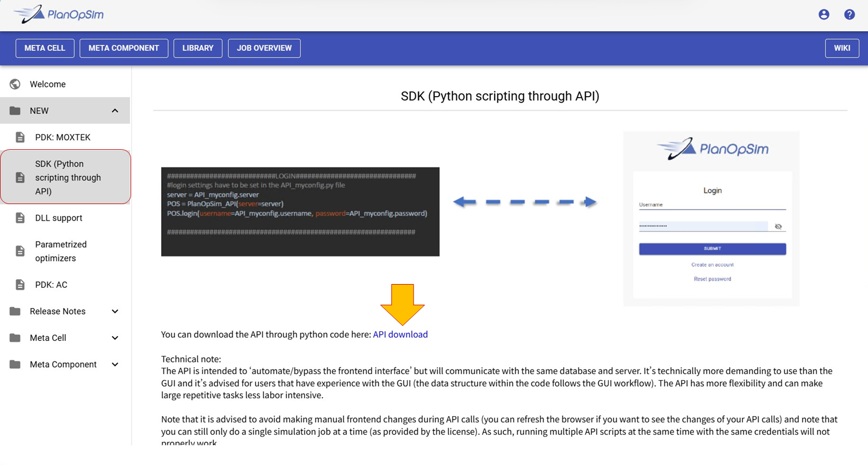Select PDK: AC page

tap(65, 285)
